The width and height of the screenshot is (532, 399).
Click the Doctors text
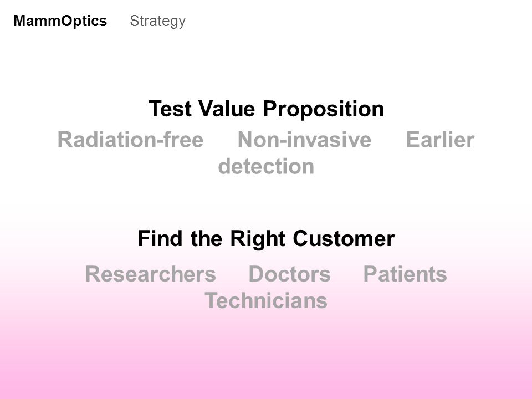click(290, 274)
